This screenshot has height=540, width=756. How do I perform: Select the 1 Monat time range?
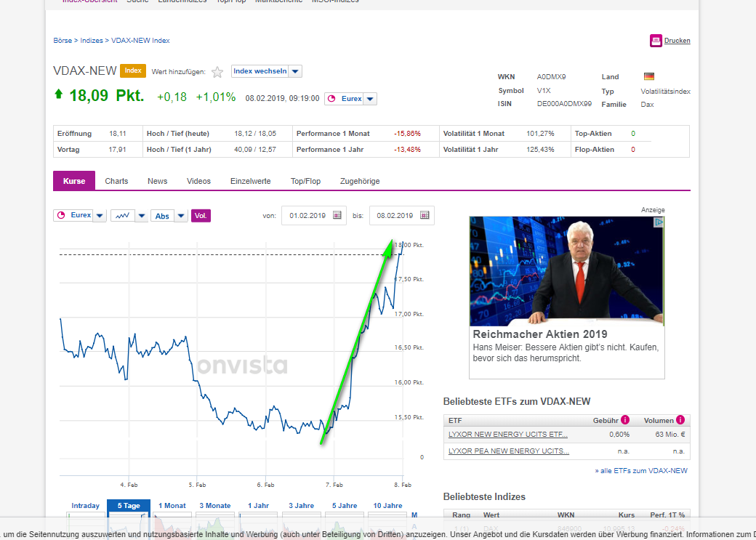[172, 506]
